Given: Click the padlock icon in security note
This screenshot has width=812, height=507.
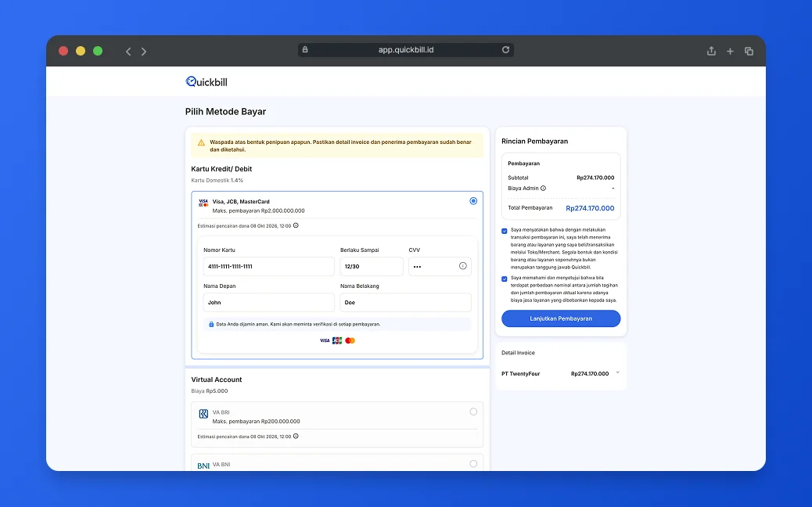Looking at the screenshot, I should (211, 324).
